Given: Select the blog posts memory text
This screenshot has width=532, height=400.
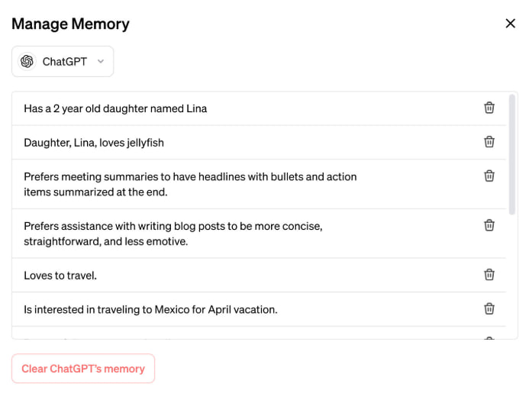Looking at the screenshot, I should (x=173, y=234).
